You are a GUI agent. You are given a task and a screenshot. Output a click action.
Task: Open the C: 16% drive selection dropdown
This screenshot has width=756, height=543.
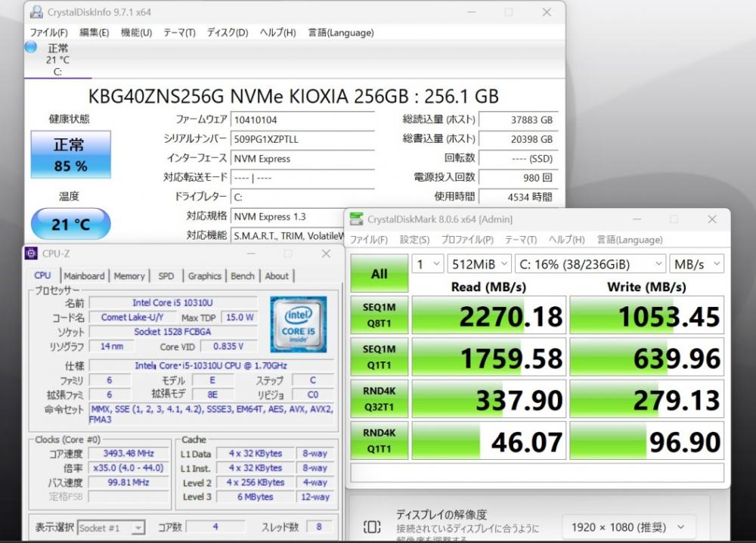click(x=590, y=264)
